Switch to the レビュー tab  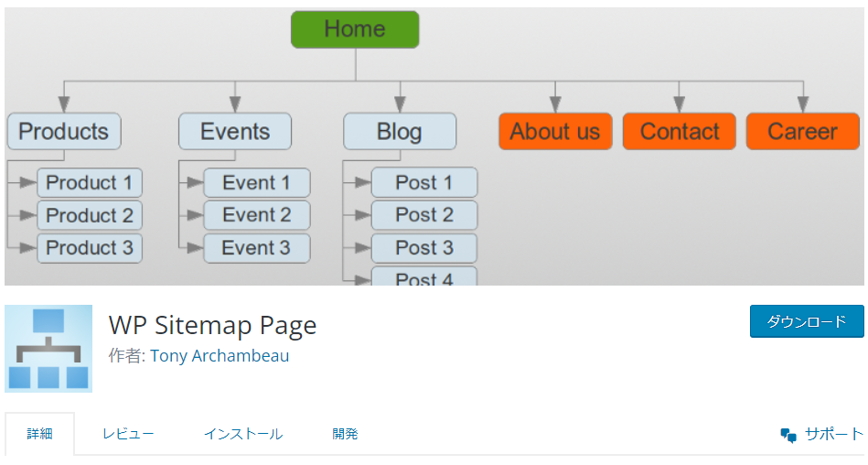point(128,434)
